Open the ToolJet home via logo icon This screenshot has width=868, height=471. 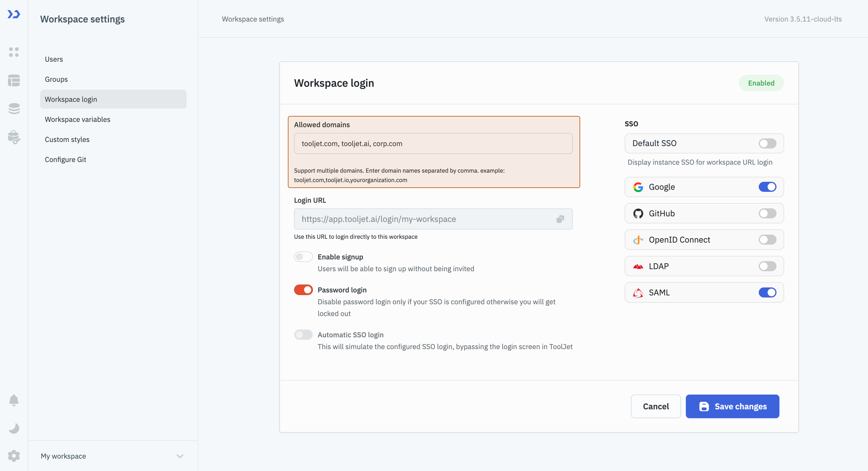(14, 14)
